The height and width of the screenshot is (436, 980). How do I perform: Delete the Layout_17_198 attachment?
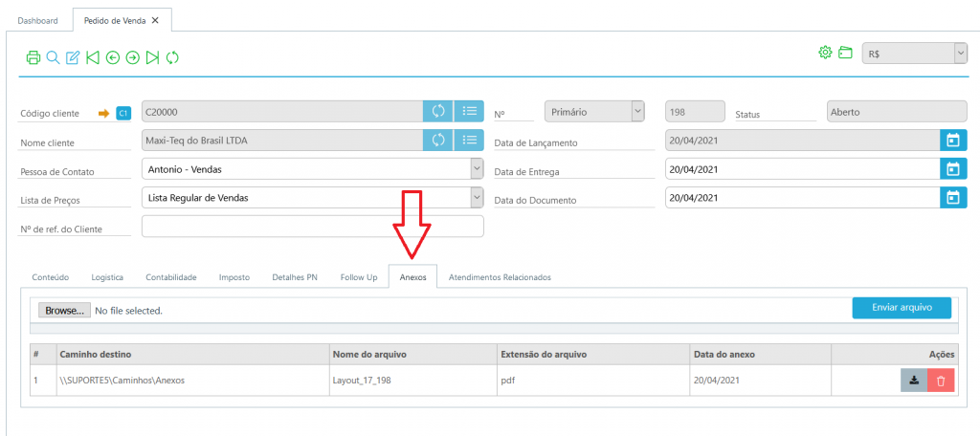click(x=941, y=381)
